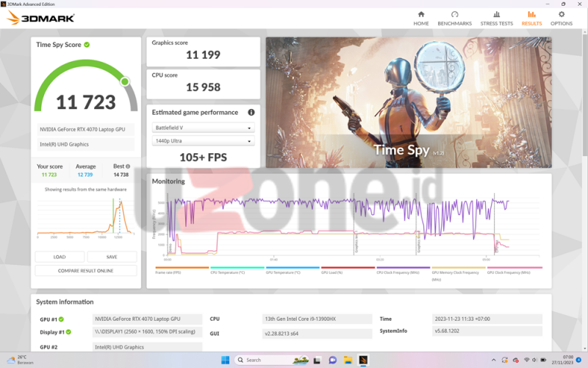Screen dimensions: 588x368
Task: Click the Wi-Fi tray icon
Action: 526,360
